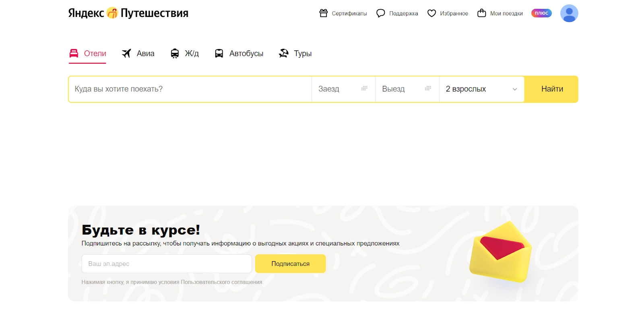This screenshot has width=644, height=318.
Task: Click the gift certificate icon
Action: point(324,13)
